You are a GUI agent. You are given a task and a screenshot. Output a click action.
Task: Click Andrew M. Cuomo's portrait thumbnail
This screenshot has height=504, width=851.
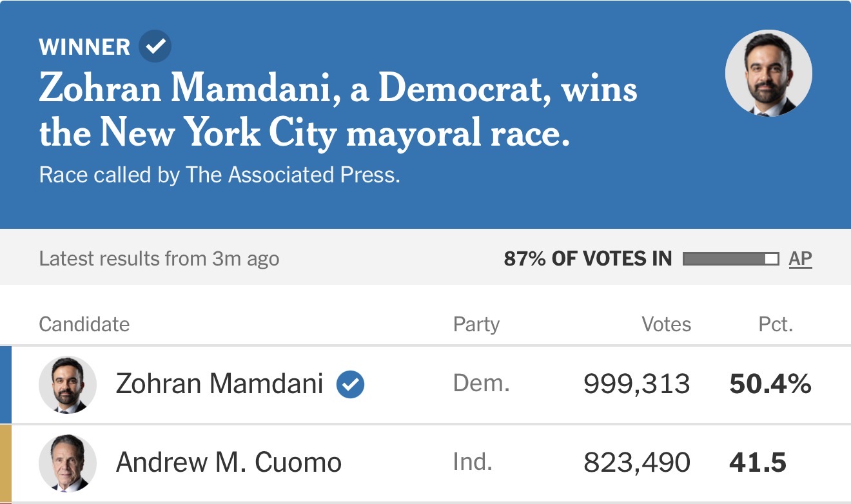[x=68, y=463]
